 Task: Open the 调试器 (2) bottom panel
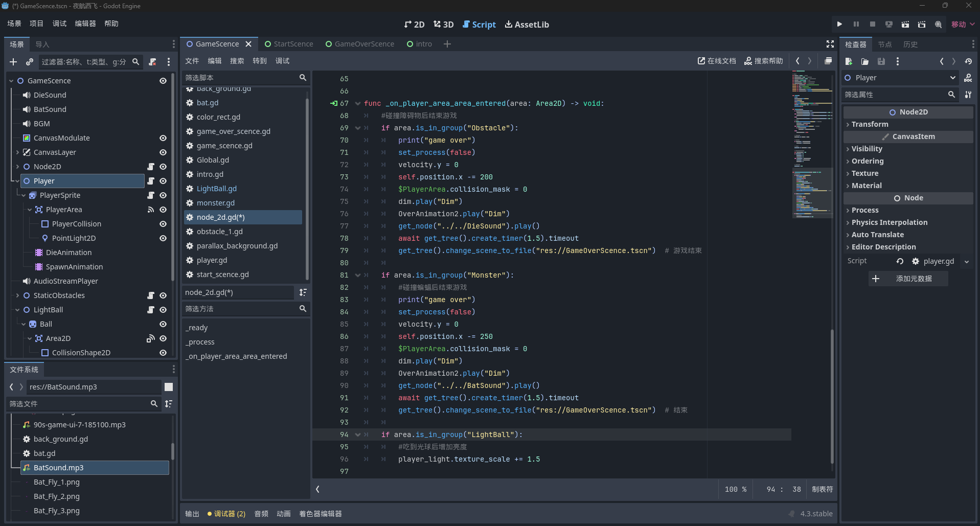[x=226, y=514]
